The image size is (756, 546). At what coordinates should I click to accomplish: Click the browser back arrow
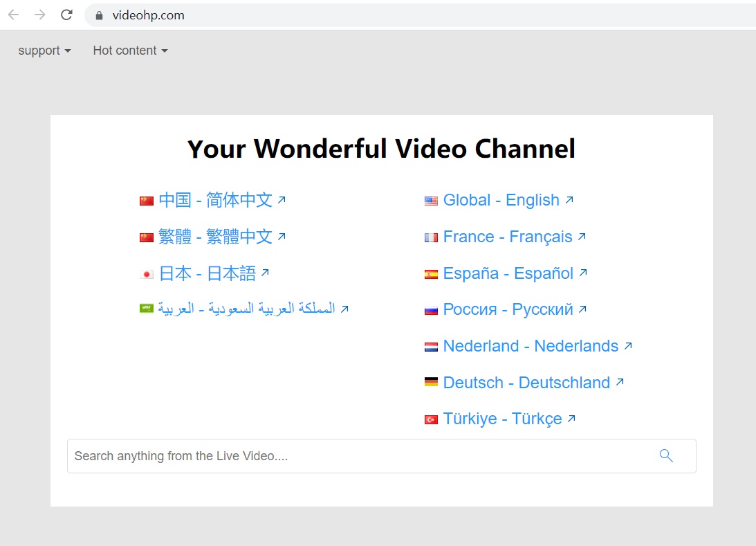(x=13, y=15)
